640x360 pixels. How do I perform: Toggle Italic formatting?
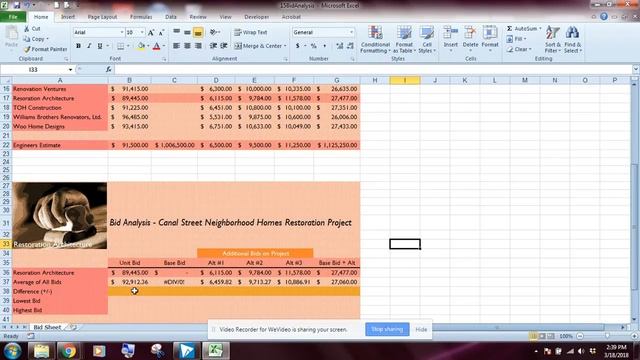(89, 46)
